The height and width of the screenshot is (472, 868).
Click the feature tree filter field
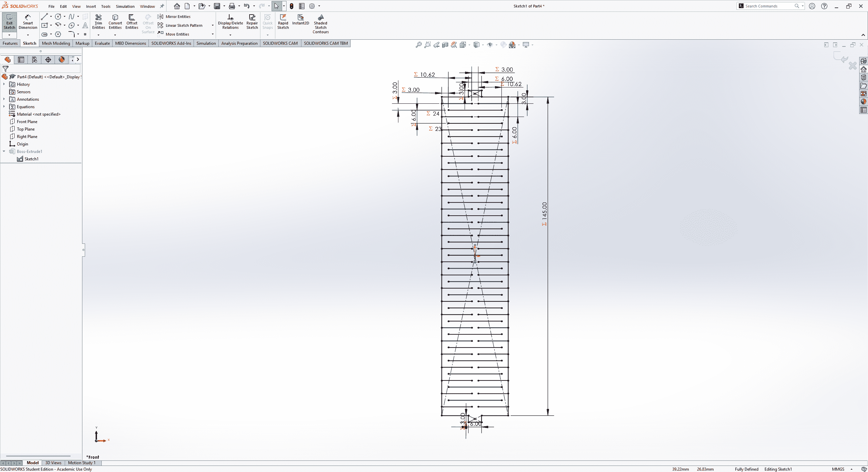(x=41, y=69)
